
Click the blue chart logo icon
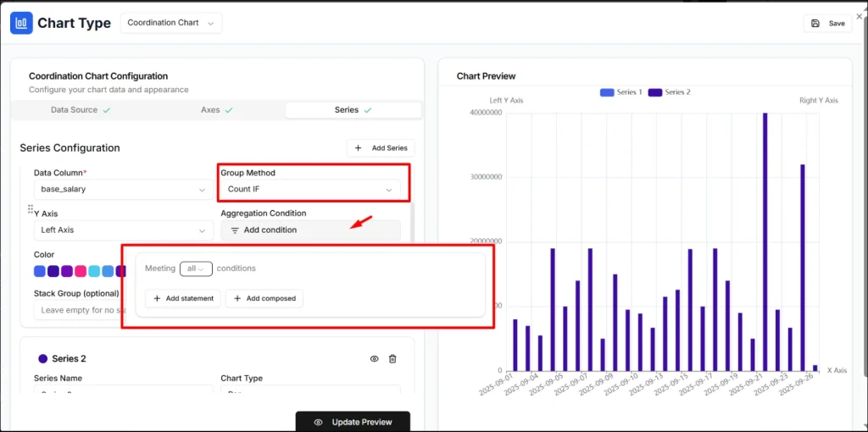21,23
